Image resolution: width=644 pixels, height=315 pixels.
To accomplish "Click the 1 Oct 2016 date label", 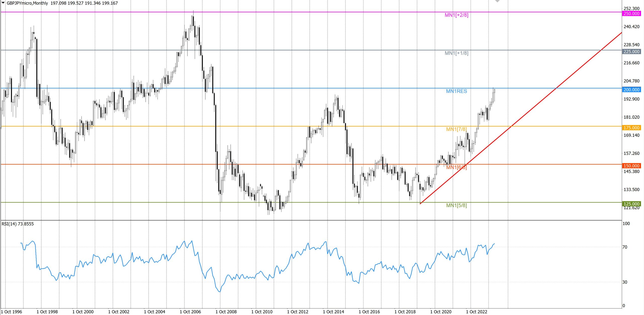I will [369, 312].
